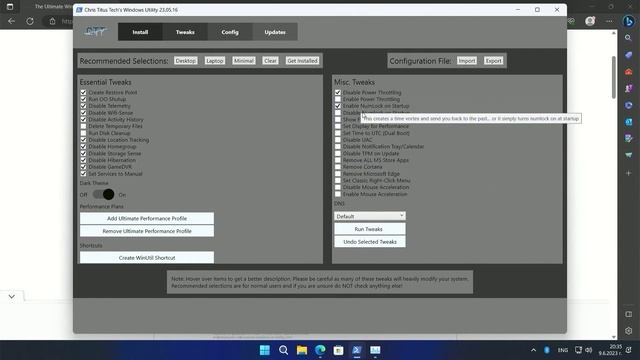Click the network icon in system tray

pos(578,350)
